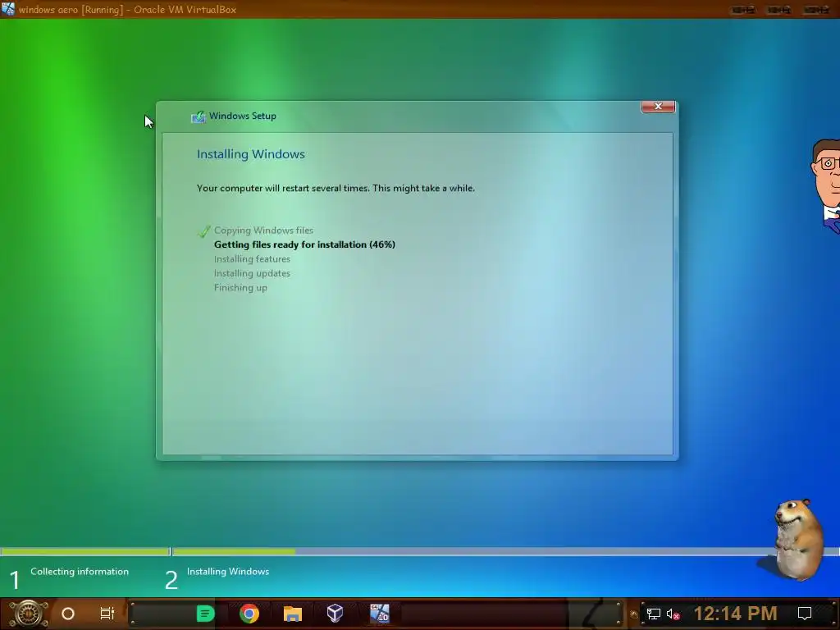Viewport: 840px width, 630px height.
Task: Click the Windows Setup title icon
Action: tap(199, 116)
